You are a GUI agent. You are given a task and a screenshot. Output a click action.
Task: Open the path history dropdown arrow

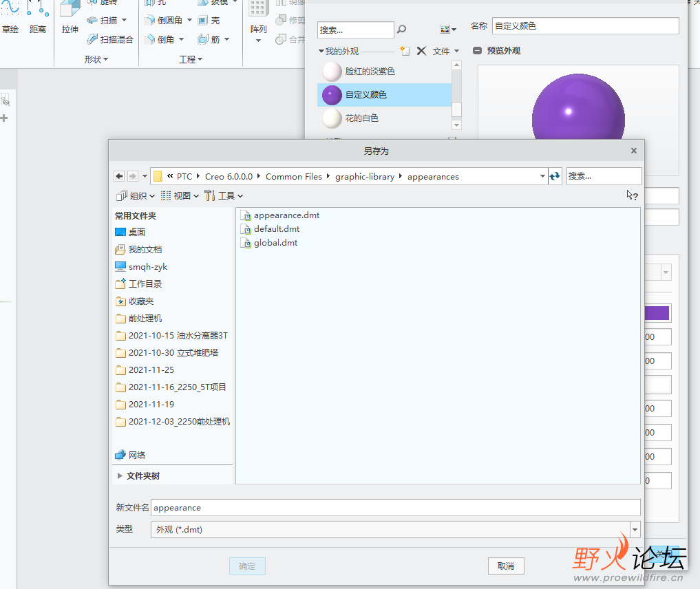pos(542,176)
